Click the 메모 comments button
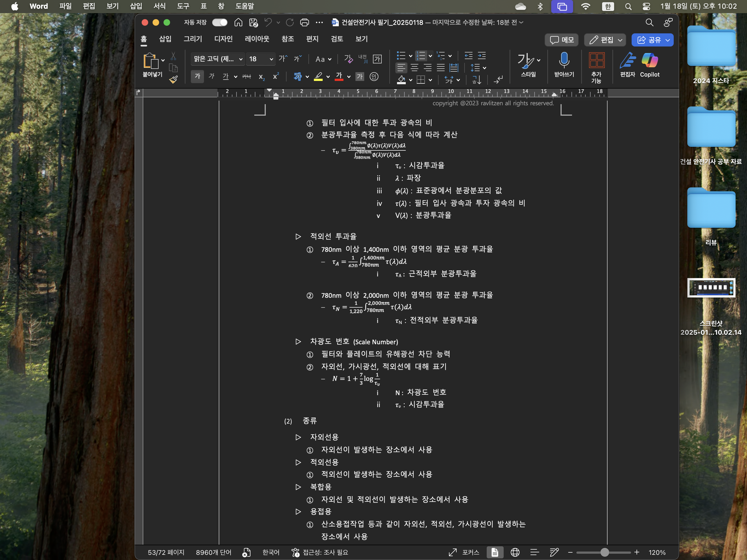The height and width of the screenshot is (560, 747). (x=561, y=40)
